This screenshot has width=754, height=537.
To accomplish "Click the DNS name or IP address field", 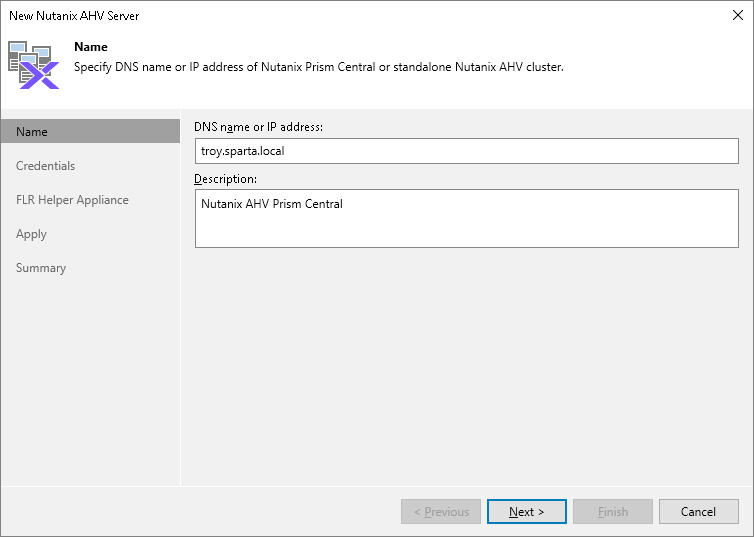I will 466,151.
